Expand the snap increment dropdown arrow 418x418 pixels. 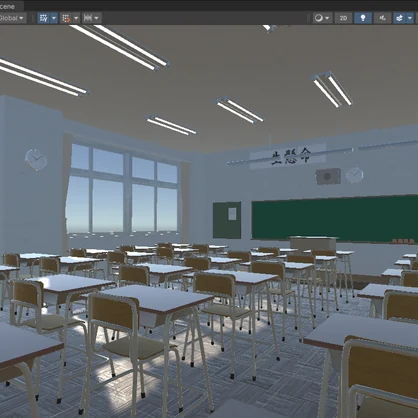tap(97, 18)
